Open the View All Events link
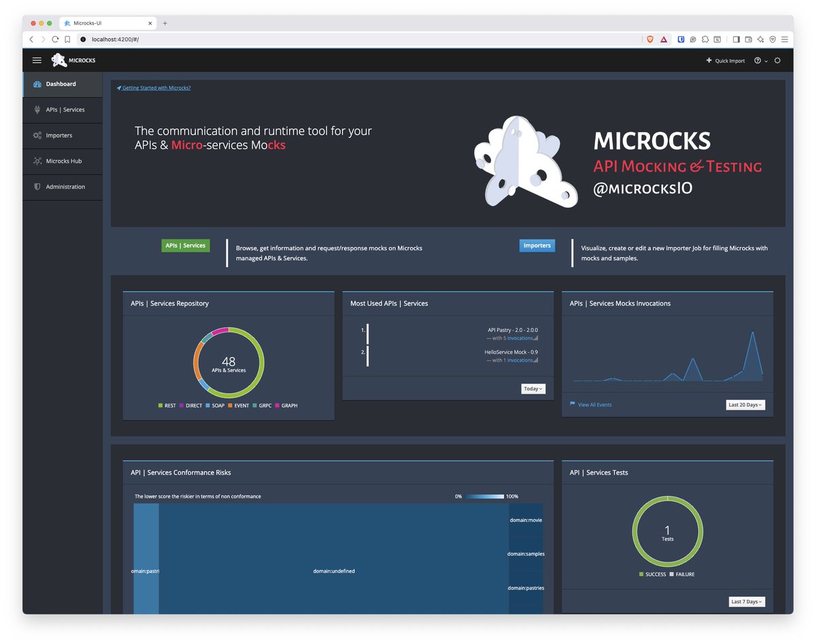 pos(594,405)
